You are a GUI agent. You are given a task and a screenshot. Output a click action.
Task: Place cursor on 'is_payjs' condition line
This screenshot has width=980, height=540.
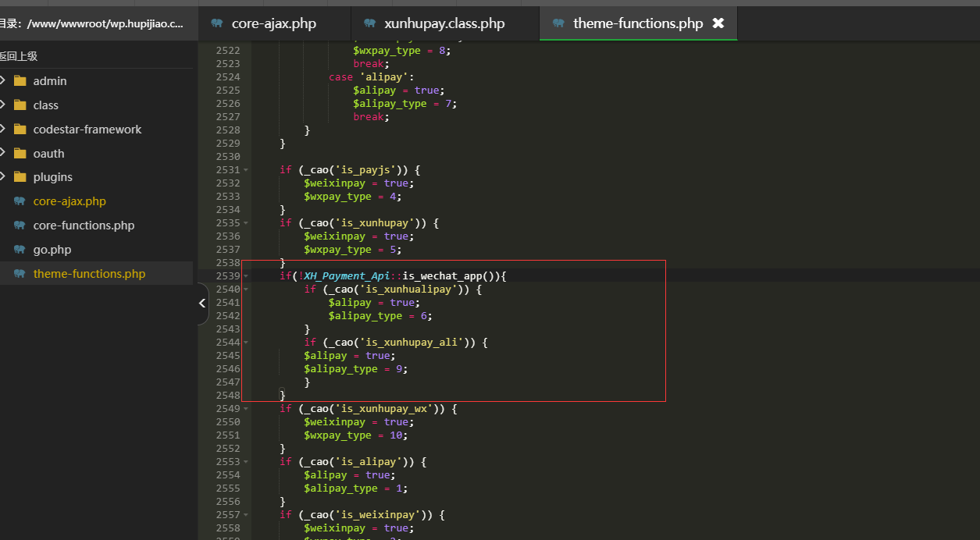pyautogui.click(x=351, y=169)
